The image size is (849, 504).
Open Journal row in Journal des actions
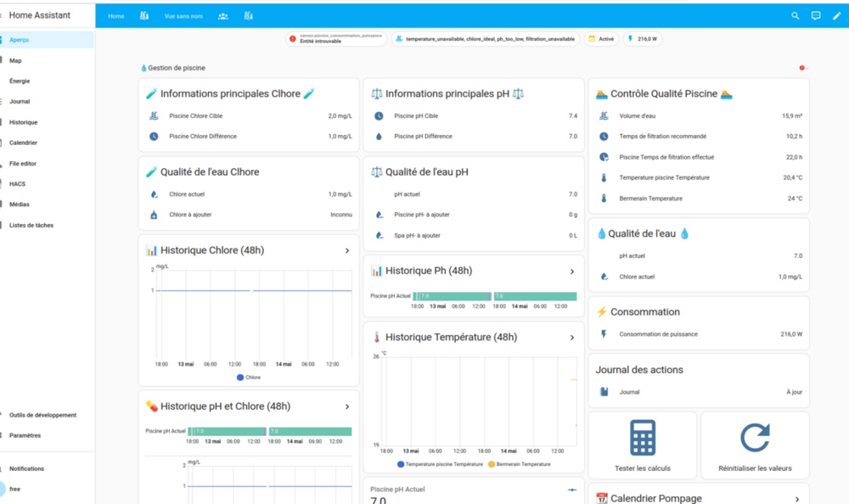click(699, 392)
